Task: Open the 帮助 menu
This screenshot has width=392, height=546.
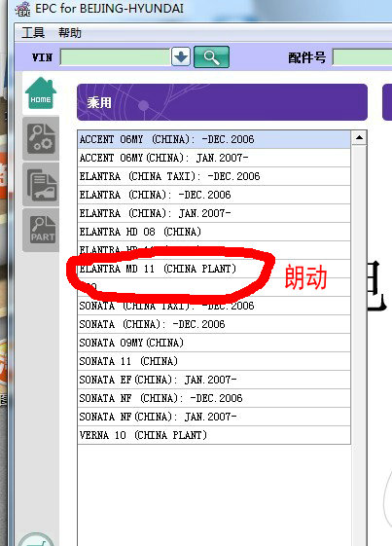Action: pos(70,33)
